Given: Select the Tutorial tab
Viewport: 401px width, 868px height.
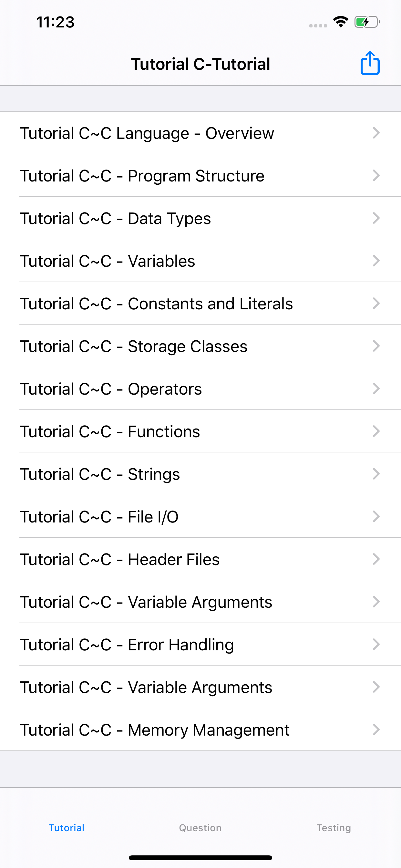Looking at the screenshot, I should [x=67, y=828].
